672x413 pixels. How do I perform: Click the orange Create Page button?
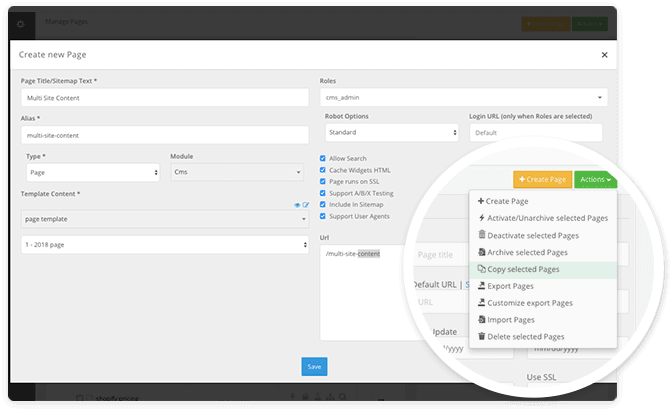(542, 179)
